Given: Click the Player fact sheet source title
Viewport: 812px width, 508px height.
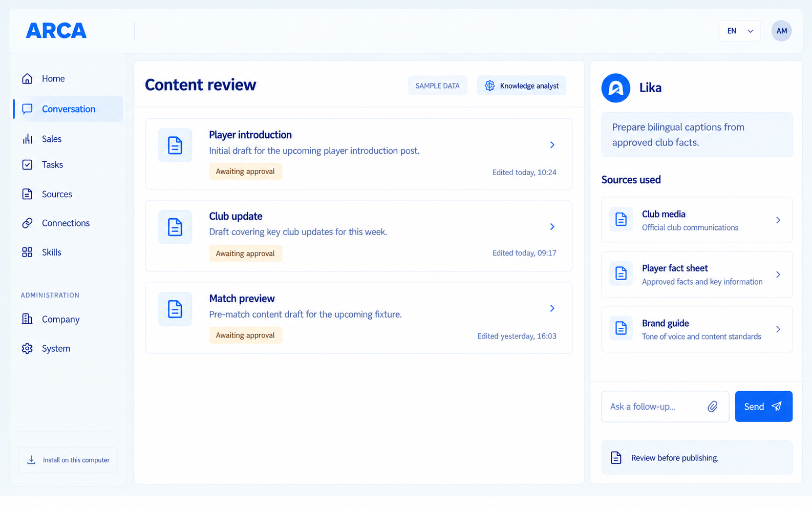Looking at the screenshot, I should 675,268.
